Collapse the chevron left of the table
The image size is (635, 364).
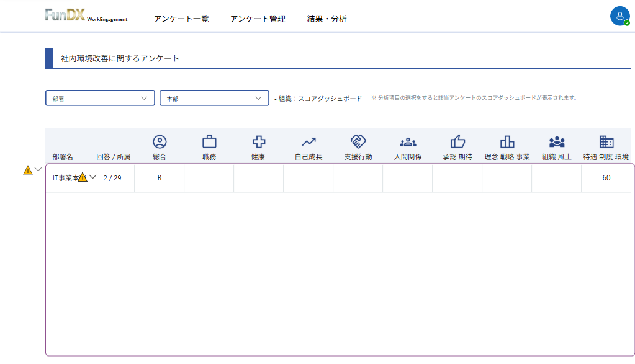point(38,169)
